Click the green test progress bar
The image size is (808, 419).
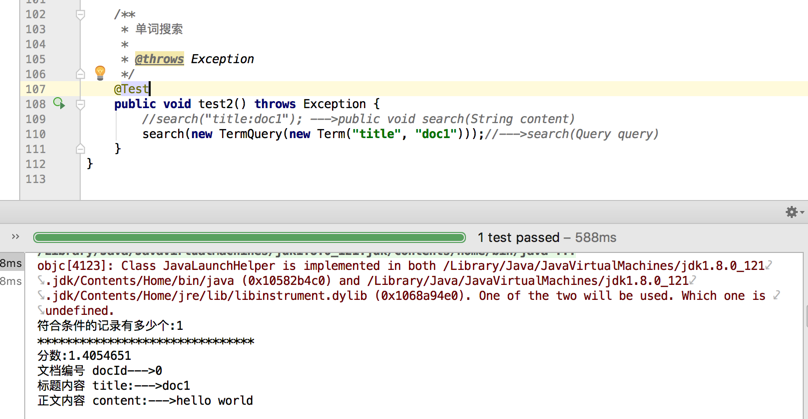(x=249, y=238)
